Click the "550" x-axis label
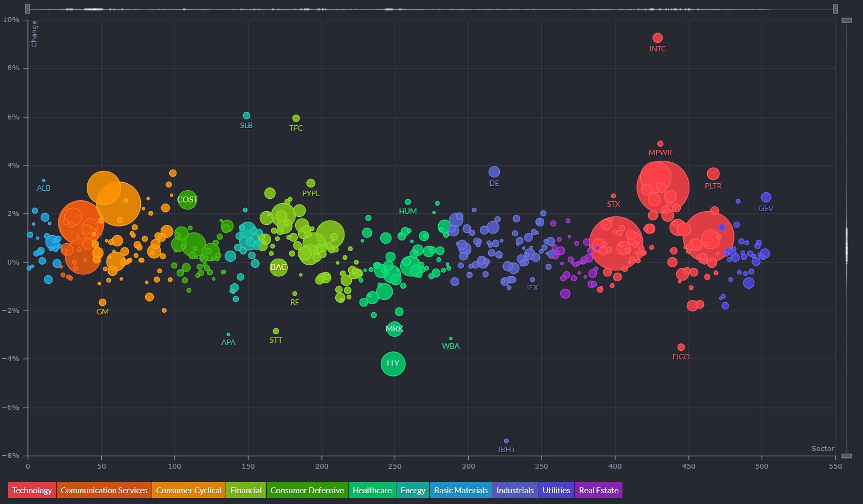 pyautogui.click(x=835, y=466)
